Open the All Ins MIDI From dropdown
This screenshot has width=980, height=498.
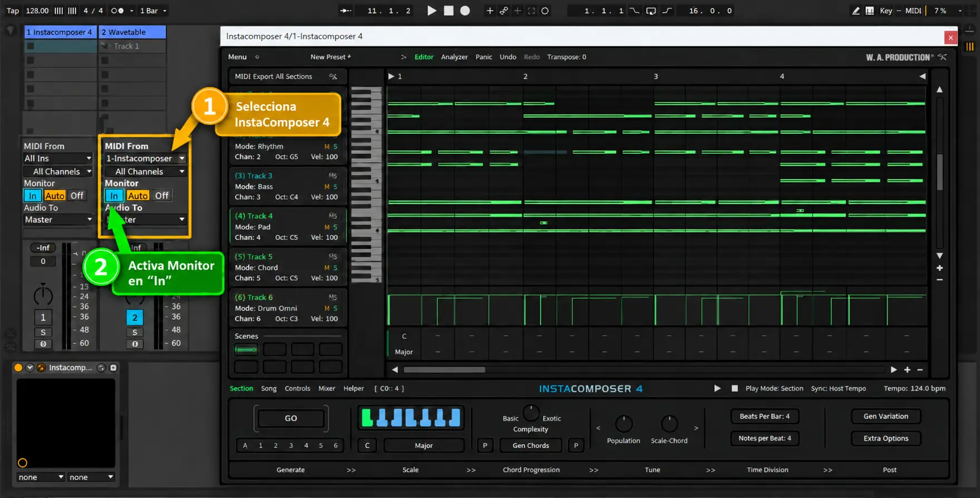[58, 158]
